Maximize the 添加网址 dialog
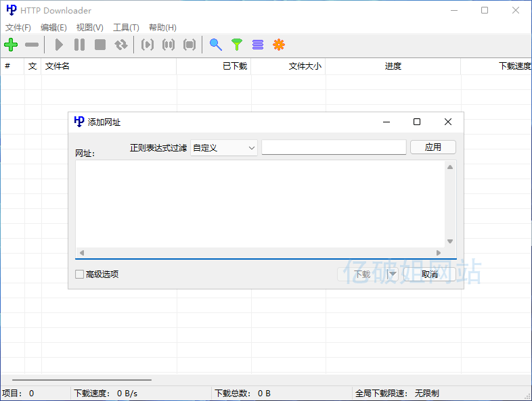 point(417,122)
